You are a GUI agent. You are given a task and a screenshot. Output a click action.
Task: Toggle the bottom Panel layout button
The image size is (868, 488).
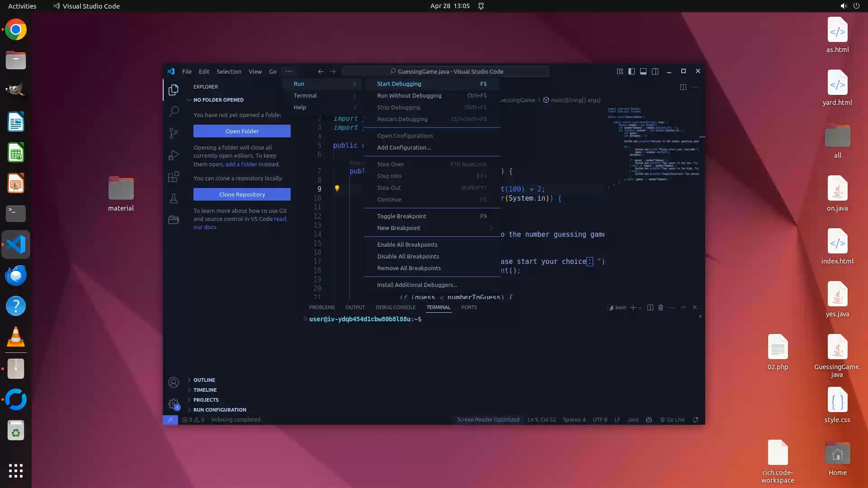pyautogui.click(x=643, y=71)
